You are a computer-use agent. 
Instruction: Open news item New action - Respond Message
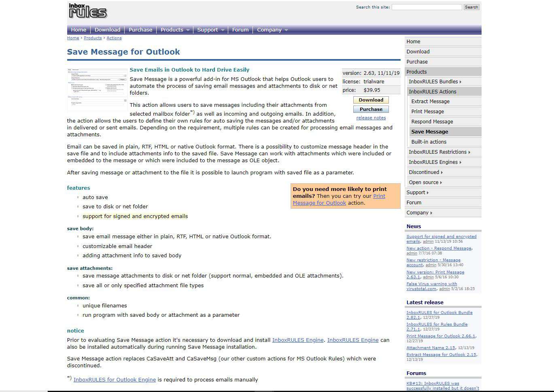(439, 248)
